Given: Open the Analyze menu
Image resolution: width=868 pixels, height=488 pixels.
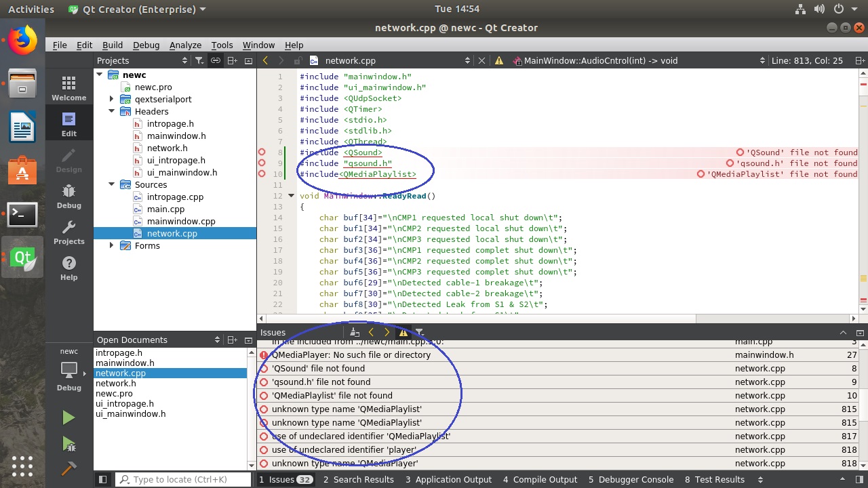Looking at the screenshot, I should (185, 45).
